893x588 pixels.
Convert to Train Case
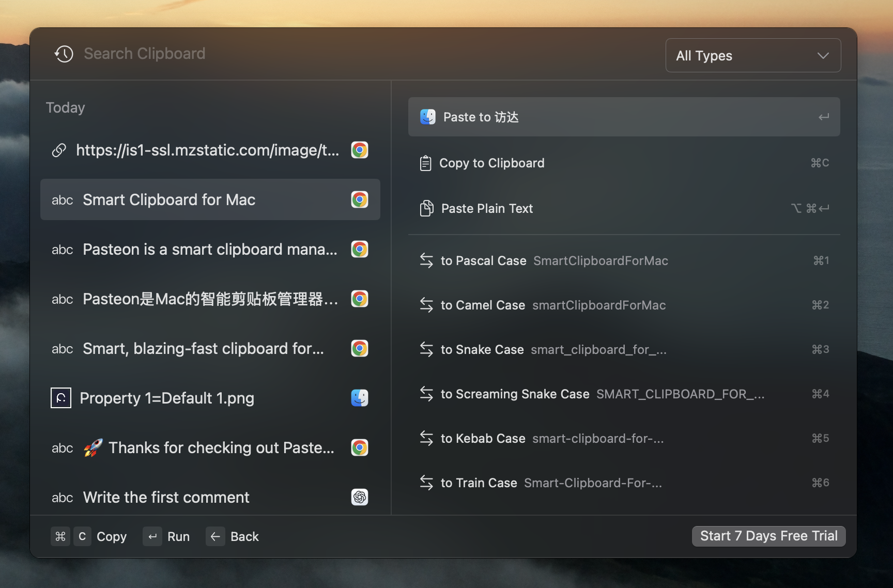(624, 483)
